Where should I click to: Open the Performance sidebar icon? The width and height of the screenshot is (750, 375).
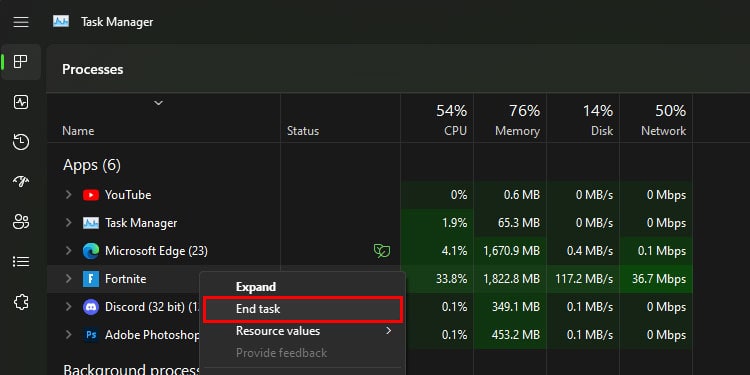pyautogui.click(x=21, y=102)
